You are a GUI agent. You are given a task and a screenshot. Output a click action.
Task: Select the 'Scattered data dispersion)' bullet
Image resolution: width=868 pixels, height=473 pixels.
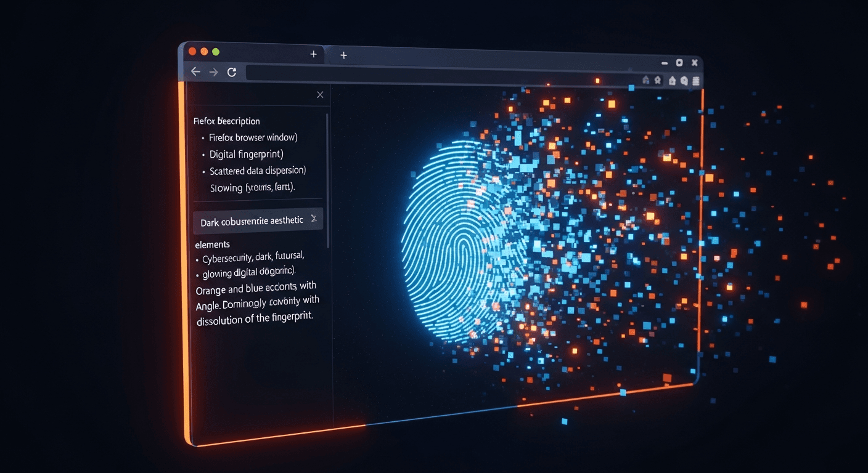(x=258, y=171)
